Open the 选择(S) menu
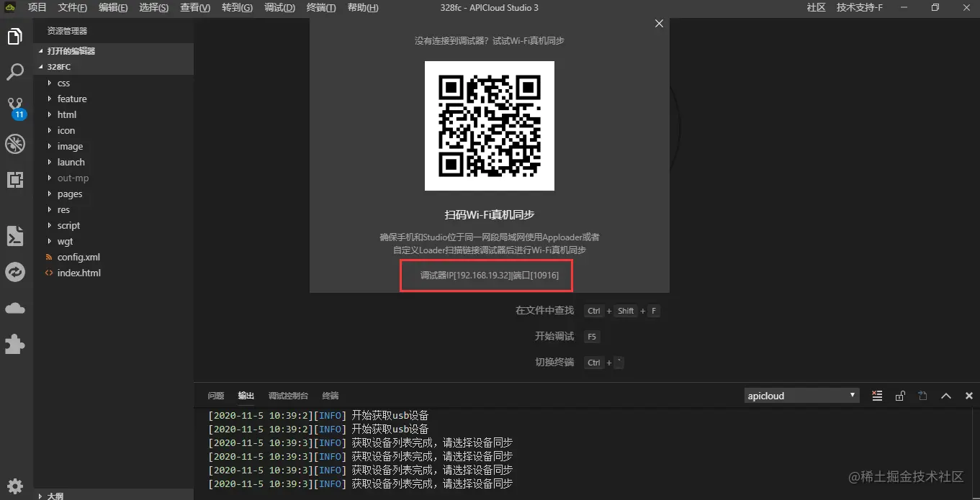 pos(153,8)
